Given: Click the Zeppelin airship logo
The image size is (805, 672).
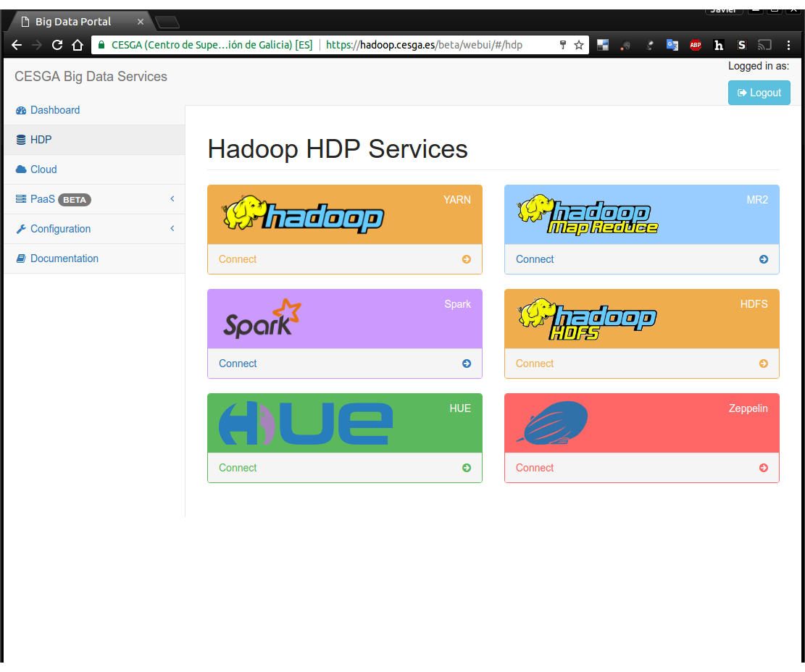Looking at the screenshot, I should pos(552,423).
